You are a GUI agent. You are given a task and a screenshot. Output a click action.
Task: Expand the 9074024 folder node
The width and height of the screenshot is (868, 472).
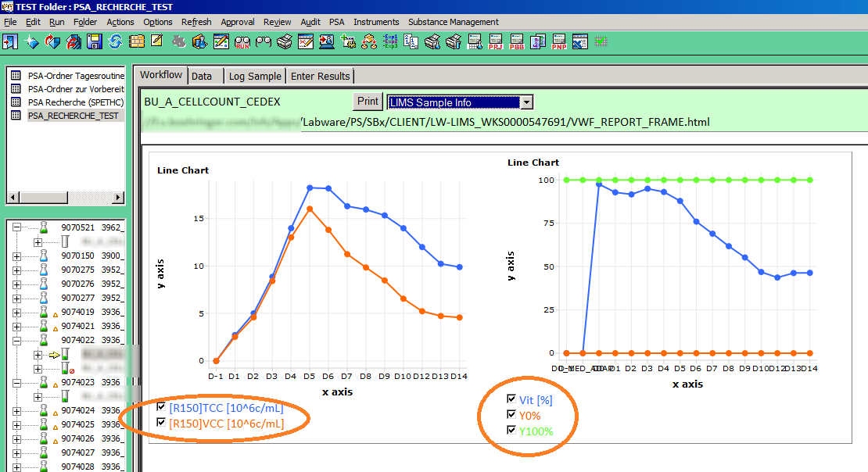click(16, 410)
